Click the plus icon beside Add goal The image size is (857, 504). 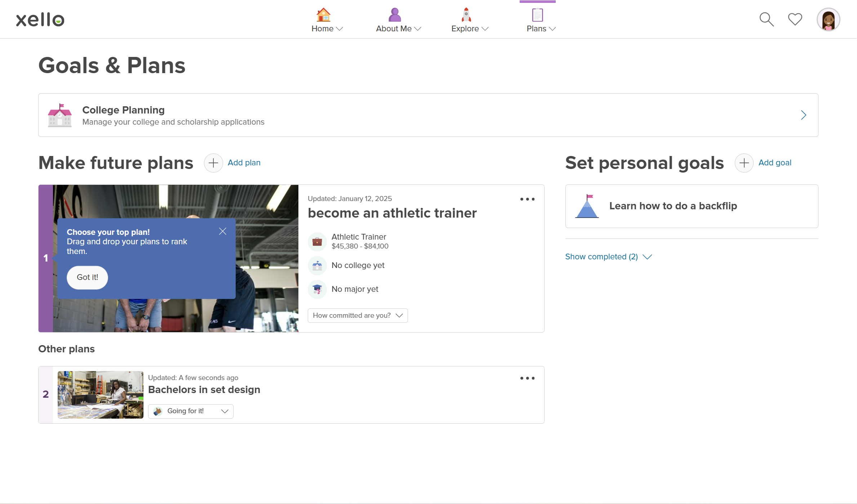point(744,163)
